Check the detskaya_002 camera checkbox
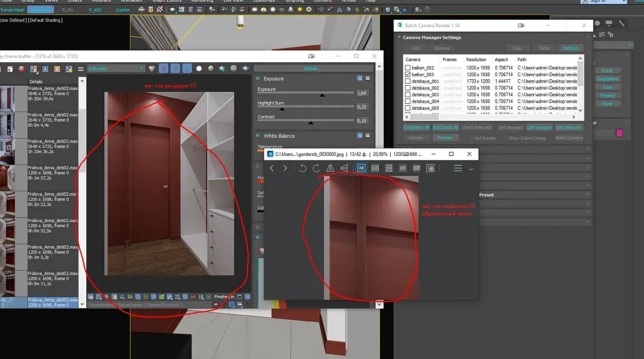This screenshot has height=359, width=644. pyautogui.click(x=408, y=88)
